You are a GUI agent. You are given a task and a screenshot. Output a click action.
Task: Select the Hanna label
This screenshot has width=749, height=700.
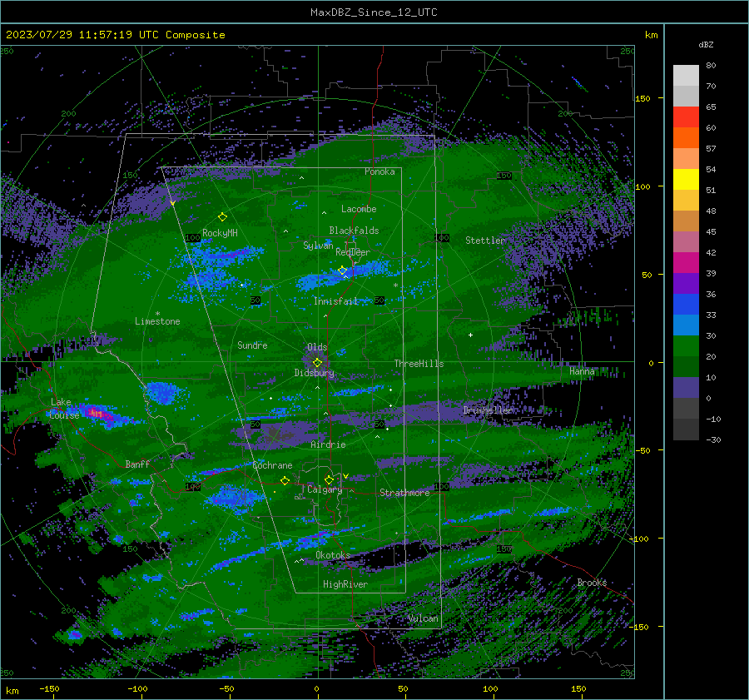(x=582, y=371)
